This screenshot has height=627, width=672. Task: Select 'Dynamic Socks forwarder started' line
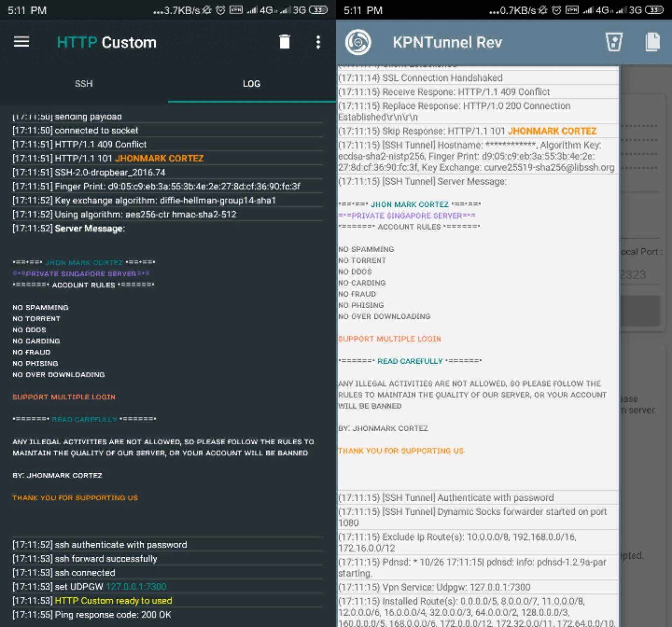click(x=478, y=517)
